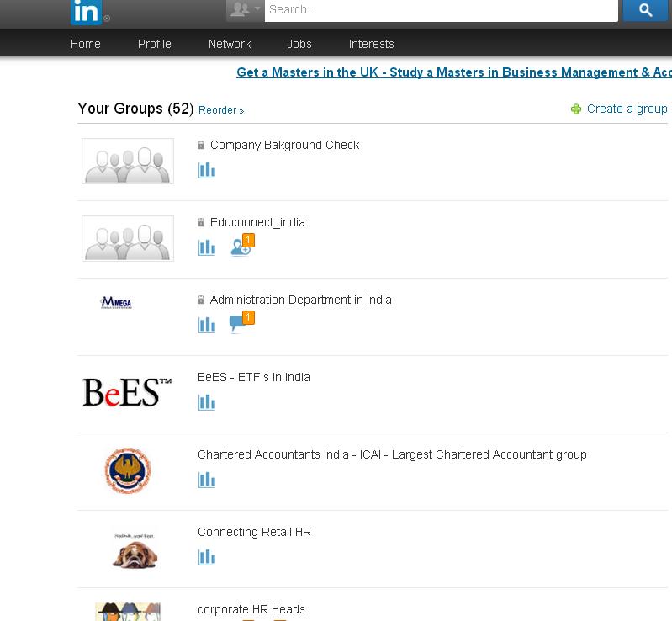The image size is (672, 621).
Task: Click the Create a group link
Action: click(x=627, y=109)
